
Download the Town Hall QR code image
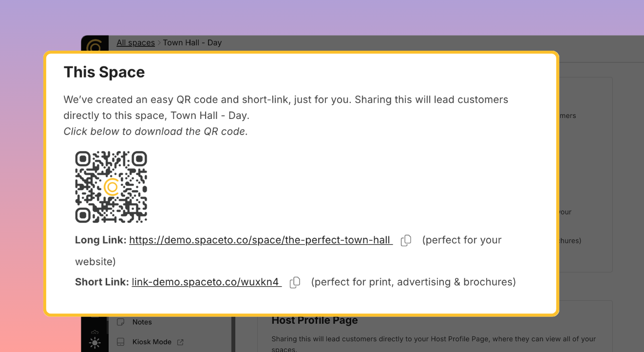[111, 187]
